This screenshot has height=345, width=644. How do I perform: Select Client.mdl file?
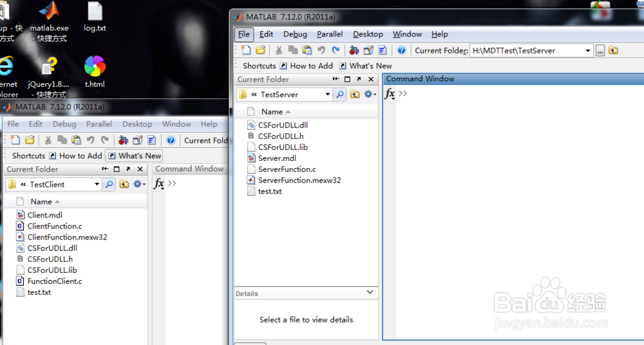pyautogui.click(x=45, y=215)
